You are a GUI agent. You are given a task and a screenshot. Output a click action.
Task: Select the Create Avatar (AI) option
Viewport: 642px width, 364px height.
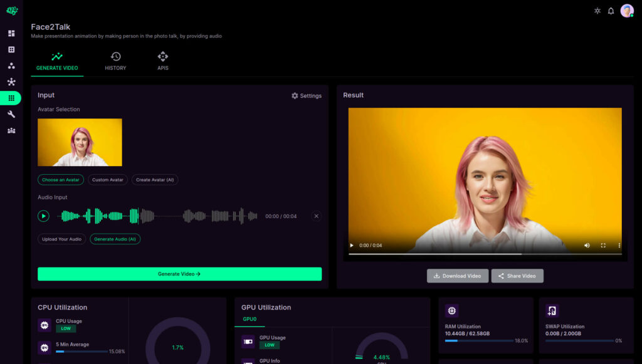coord(155,180)
